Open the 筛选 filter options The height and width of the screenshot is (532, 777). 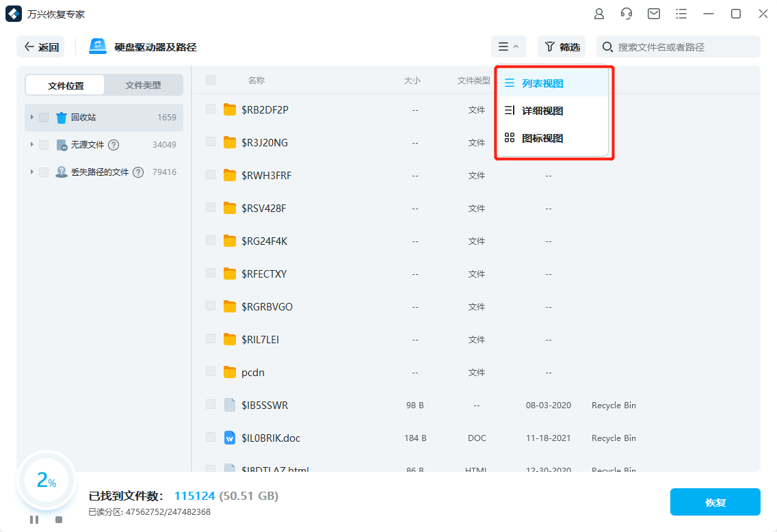(561, 46)
